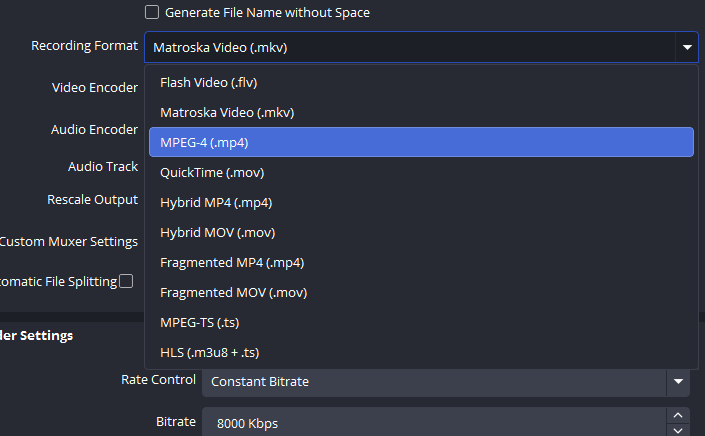705x436 pixels.
Task: Open the Rate Control dropdown arrow
Action: pyautogui.click(x=678, y=382)
